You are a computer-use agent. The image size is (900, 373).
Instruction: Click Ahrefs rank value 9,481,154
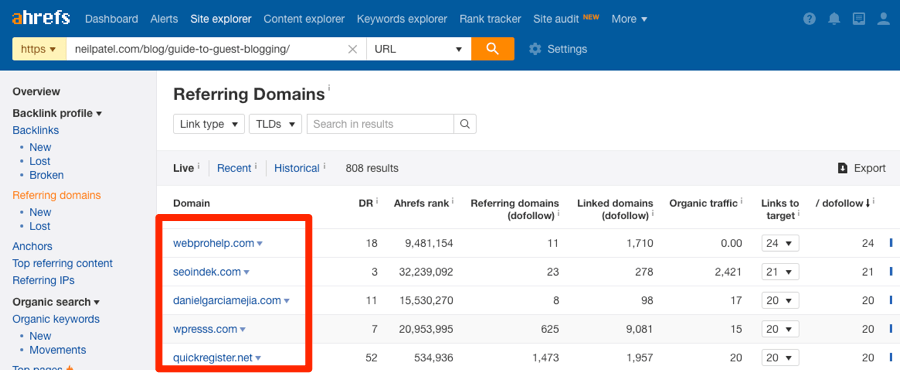(429, 243)
